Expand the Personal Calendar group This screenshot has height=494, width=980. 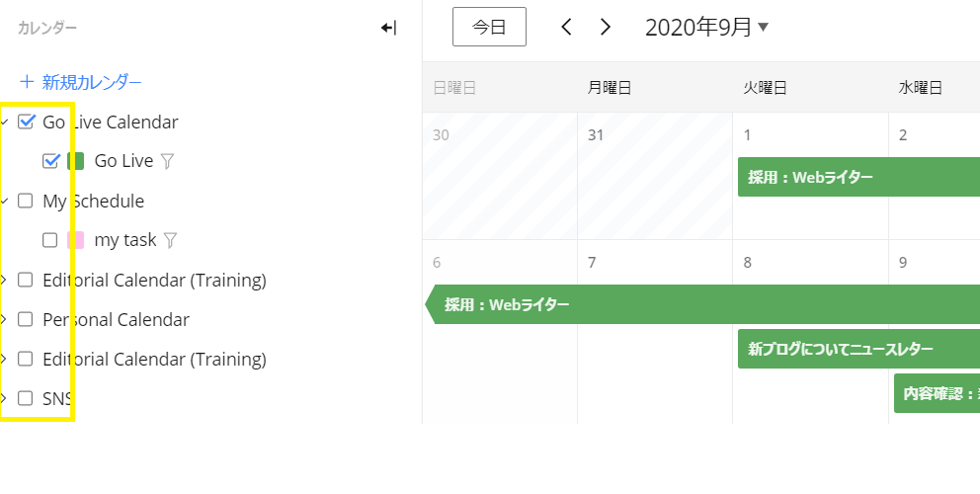point(4,319)
